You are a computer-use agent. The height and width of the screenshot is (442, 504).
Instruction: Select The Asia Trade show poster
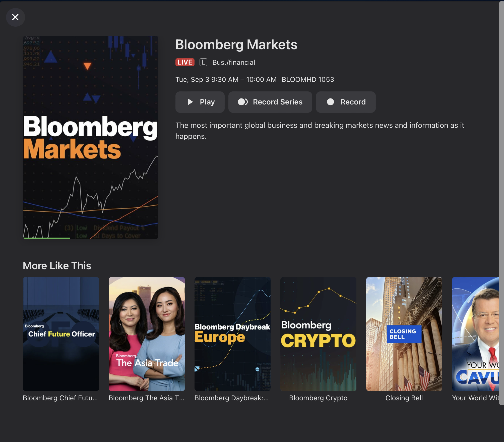[x=147, y=334]
